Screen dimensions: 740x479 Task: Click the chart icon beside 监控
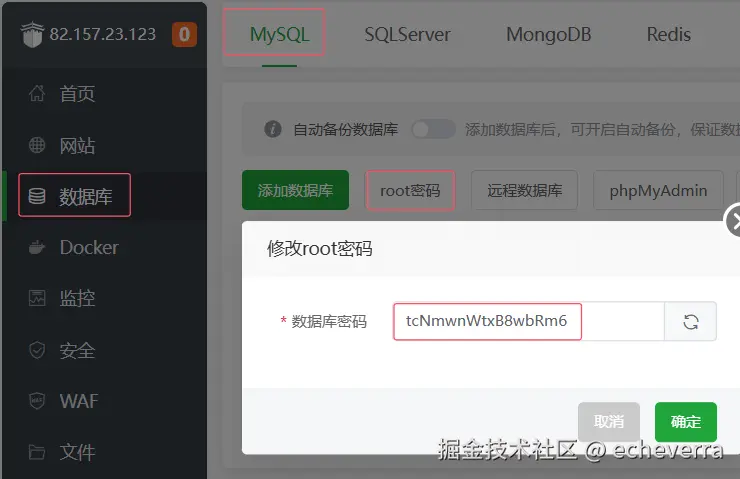pos(37,298)
